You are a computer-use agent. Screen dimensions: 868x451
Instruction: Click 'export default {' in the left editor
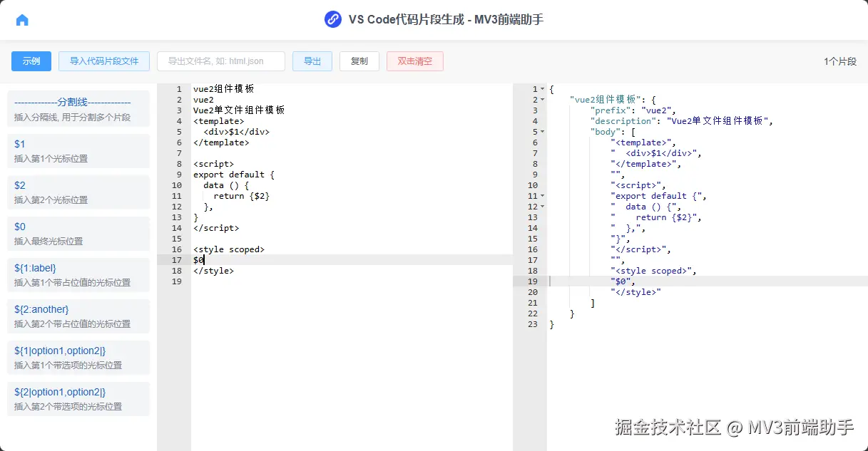pyautogui.click(x=234, y=175)
